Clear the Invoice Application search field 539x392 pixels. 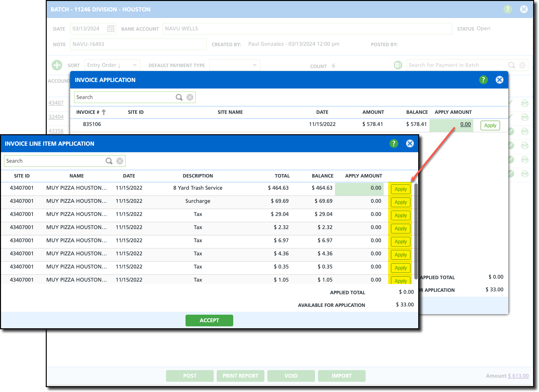point(190,97)
